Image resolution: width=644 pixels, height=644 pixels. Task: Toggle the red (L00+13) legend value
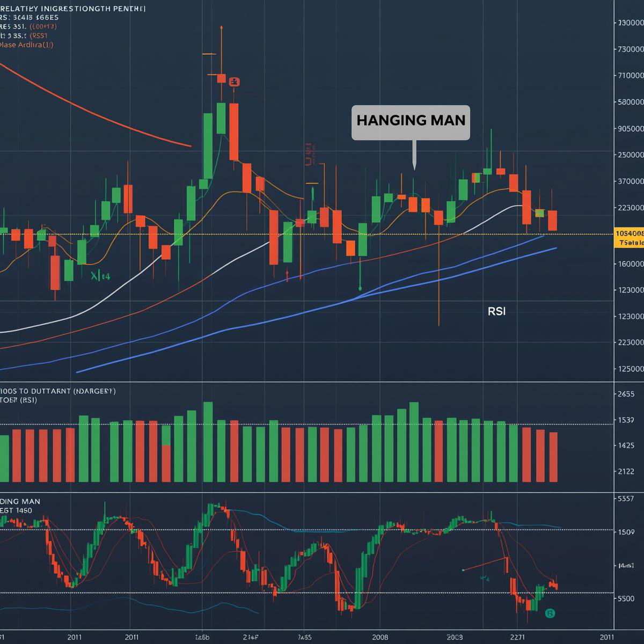(43, 26)
